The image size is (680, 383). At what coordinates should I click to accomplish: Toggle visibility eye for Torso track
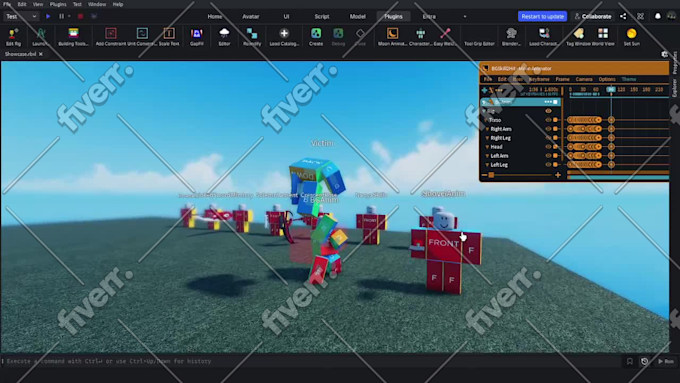coord(548,120)
